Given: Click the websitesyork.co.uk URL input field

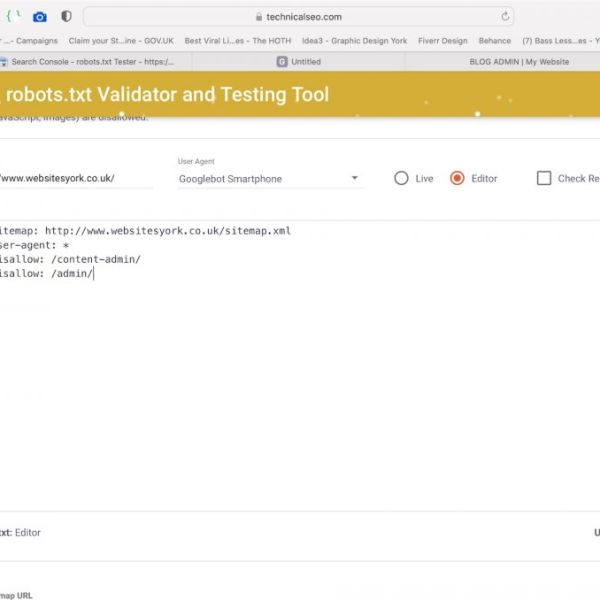Looking at the screenshot, I should tap(75, 179).
